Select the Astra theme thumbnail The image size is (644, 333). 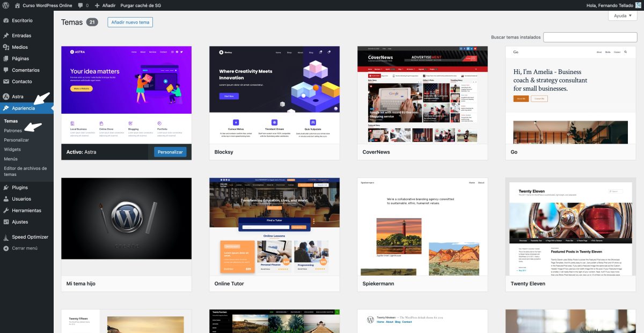point(127,95)
